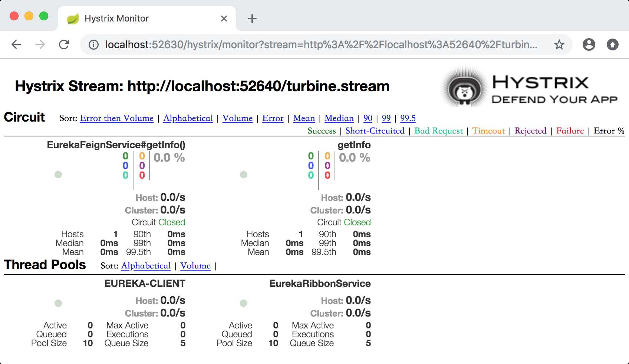Image resolution: width=629 pixels, height=364 pixels.
Task: Select the Hystrix Monitor tab
Action: coord(147,19)
